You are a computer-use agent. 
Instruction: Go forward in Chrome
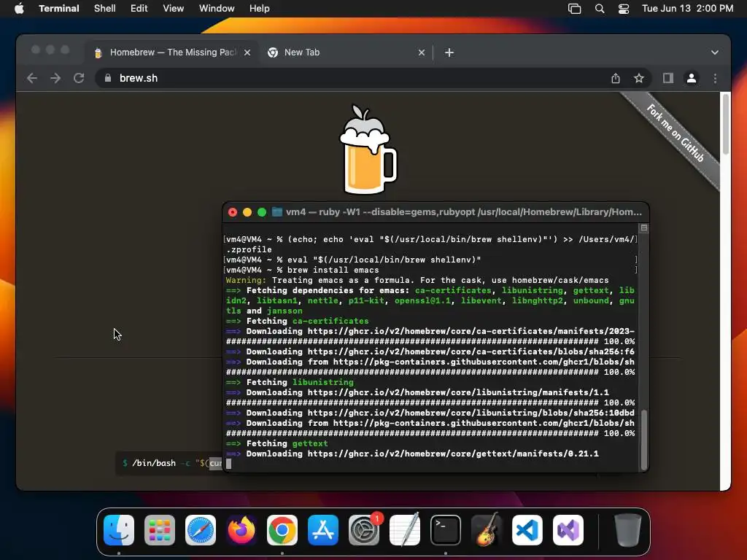(x=55, y=78)
